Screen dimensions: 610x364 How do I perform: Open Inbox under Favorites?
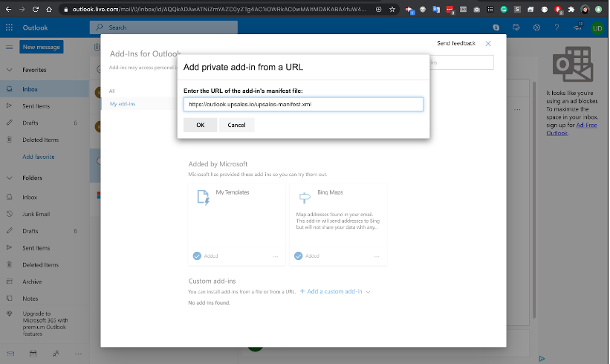click(45, 89)
